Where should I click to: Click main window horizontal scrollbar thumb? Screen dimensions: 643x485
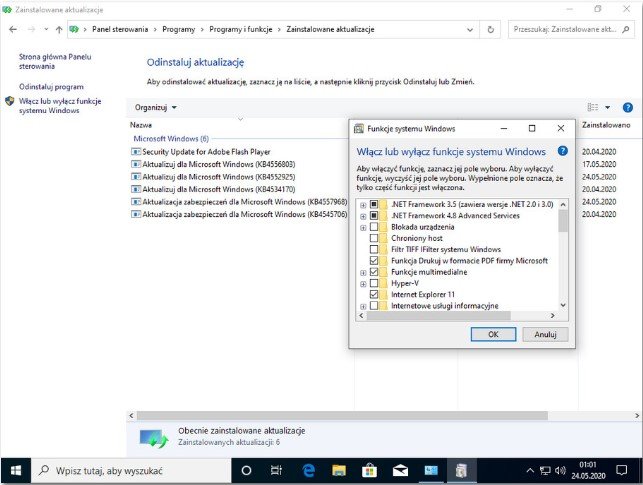[342, 416]
